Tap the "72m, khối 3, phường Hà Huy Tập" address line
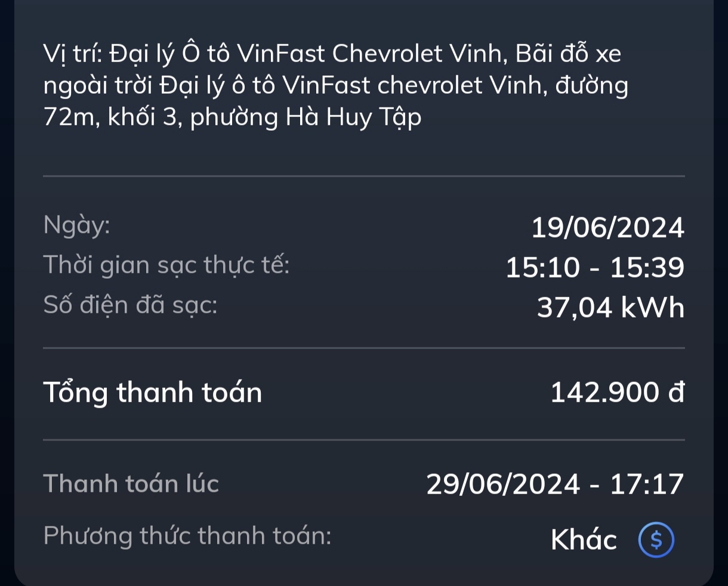 tap(233, 117)
